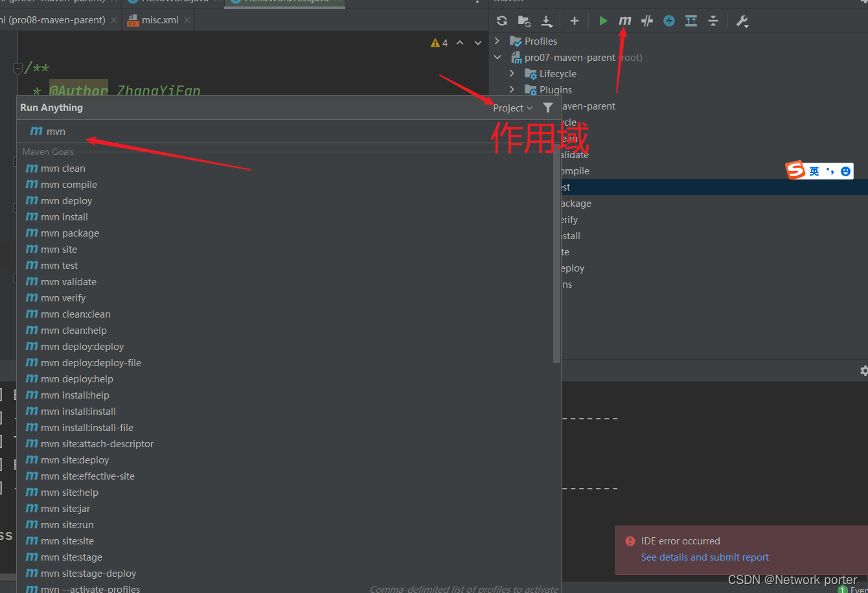The width and height of the screenshot is (868, 593).
Task: Click the Sogou emoji face icon
Action: (x=845, y=171)
